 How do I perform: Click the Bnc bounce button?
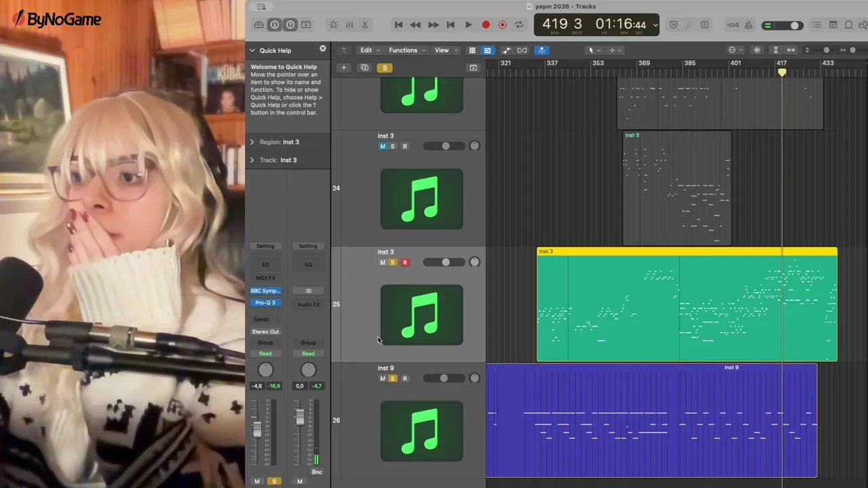(x=317, y=472)
